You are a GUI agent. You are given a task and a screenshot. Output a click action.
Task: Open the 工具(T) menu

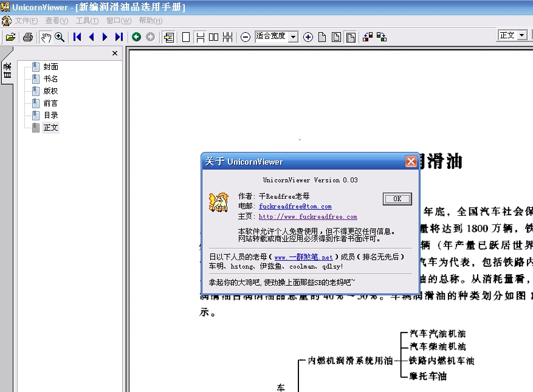[87, 21]
